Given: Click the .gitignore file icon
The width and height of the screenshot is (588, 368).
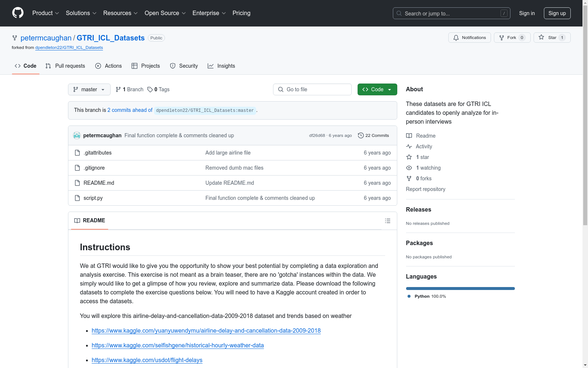Looking at the screenshot, I should click(77, 168).
